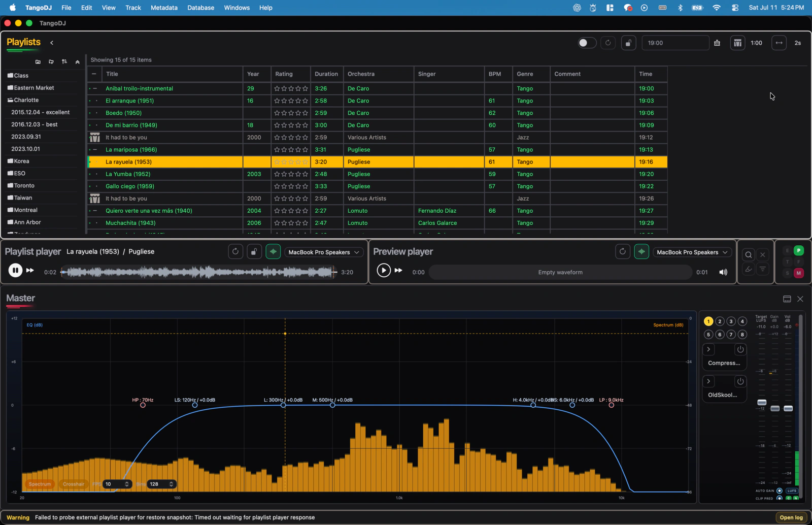Toggle the playlist lock icon beside the 19:00 field

628,43
